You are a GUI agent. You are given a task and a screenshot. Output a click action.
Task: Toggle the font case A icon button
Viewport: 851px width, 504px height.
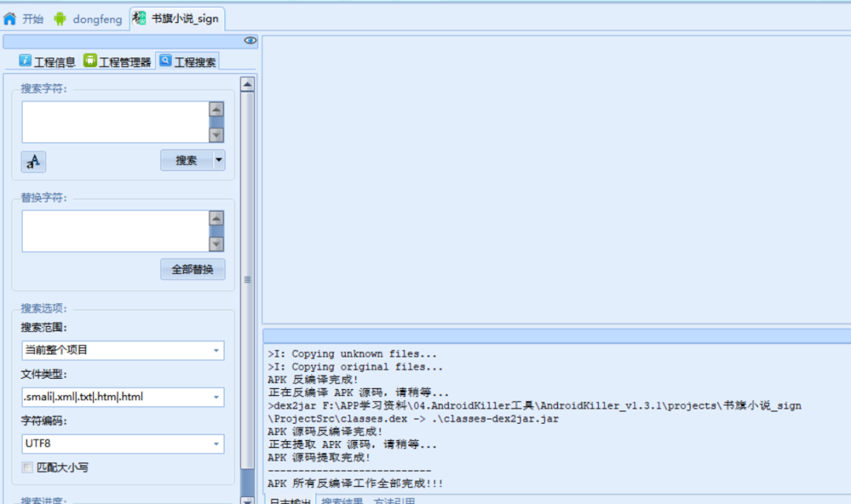coord(33,161)
